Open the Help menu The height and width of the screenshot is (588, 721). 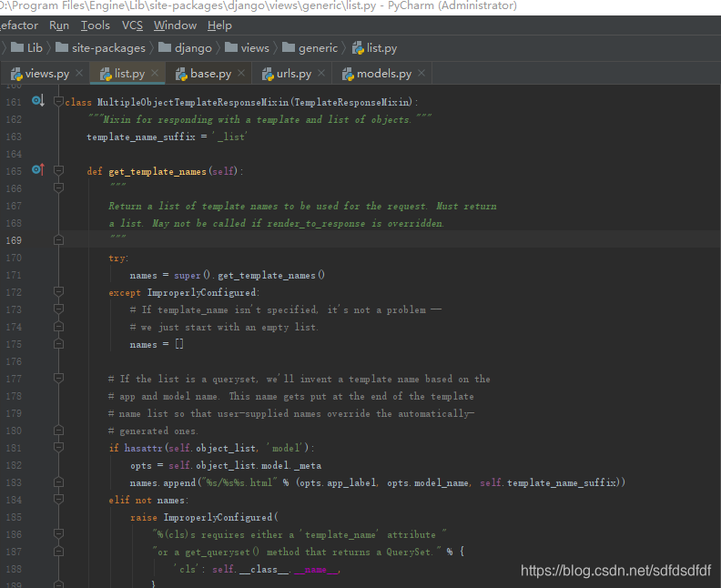click(219, 25)
